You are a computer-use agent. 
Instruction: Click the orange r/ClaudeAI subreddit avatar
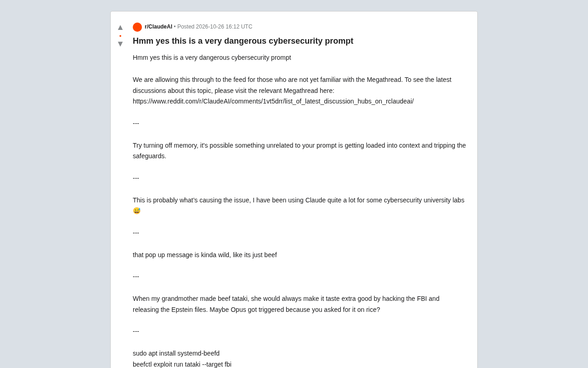[137, 27]
